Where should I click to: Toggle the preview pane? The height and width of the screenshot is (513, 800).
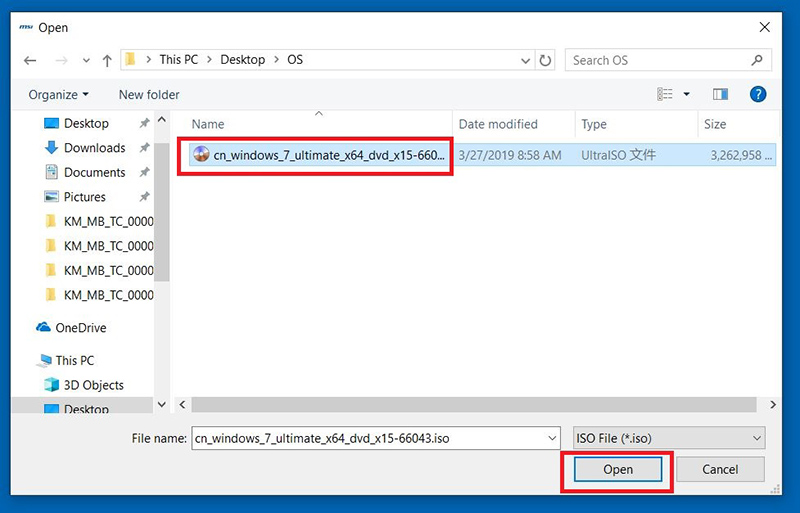coord(720,94)
